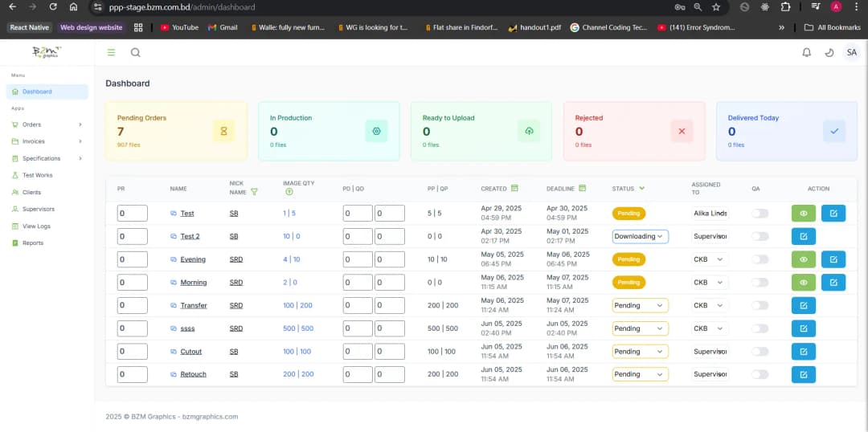Toggle QA switch for Transfer order
Screen dimensions: 868x432
pos(759,305)
